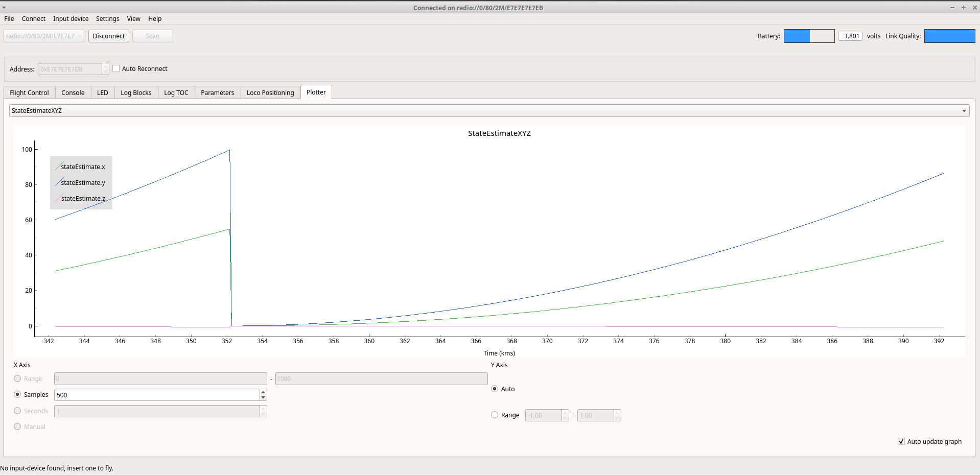Click the stateEstimate.z legend line icon
This screenshot has width=980, height=475.
tap(57, 198)
